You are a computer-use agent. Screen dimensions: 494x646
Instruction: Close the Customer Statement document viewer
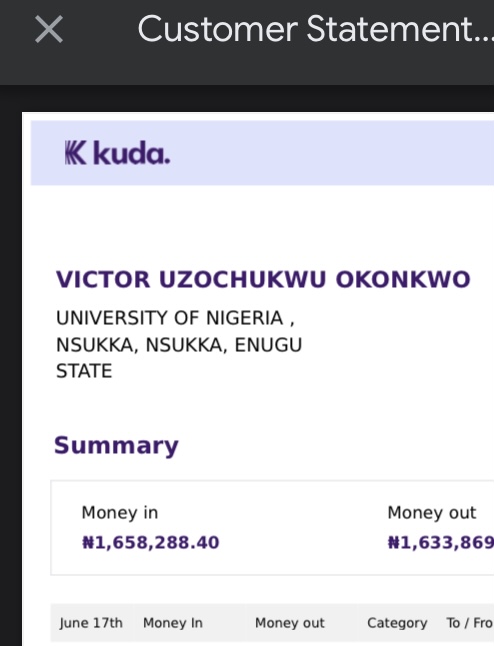coord(49,29)
